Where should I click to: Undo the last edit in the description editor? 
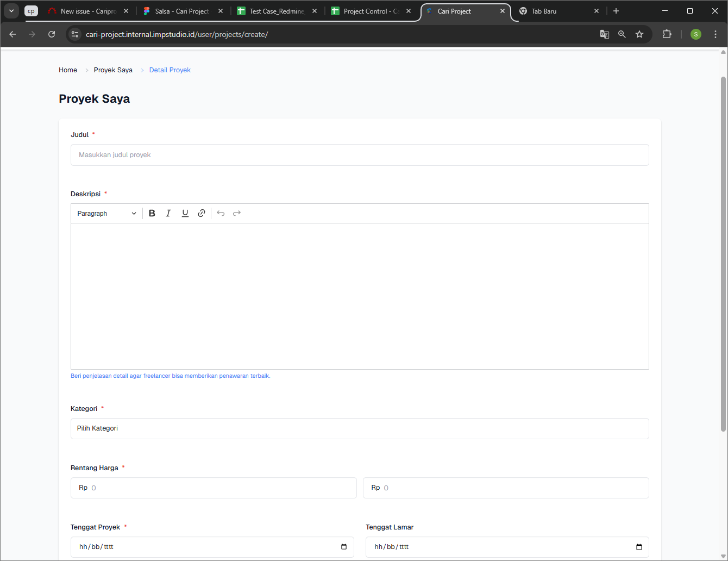pyautogui.click(x=221, y=214)
